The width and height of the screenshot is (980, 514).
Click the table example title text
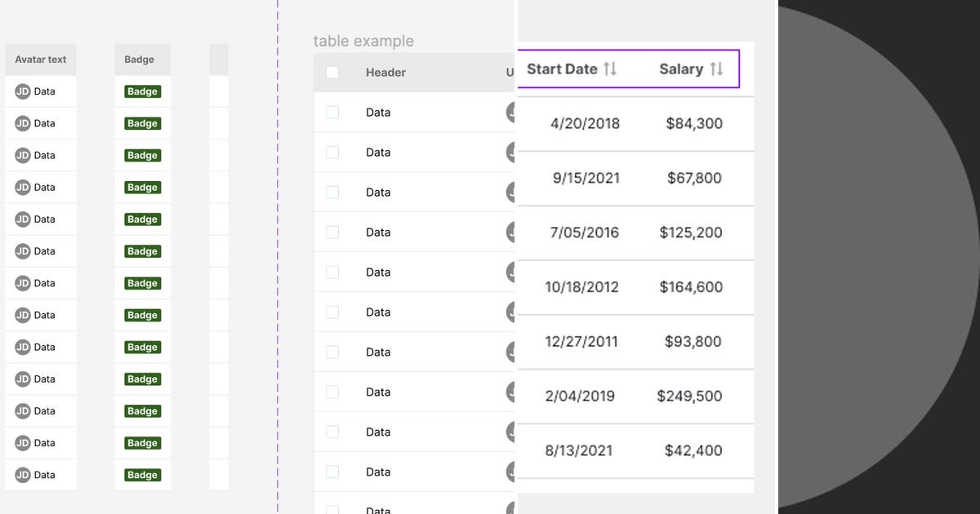click(x=364, y=41)
